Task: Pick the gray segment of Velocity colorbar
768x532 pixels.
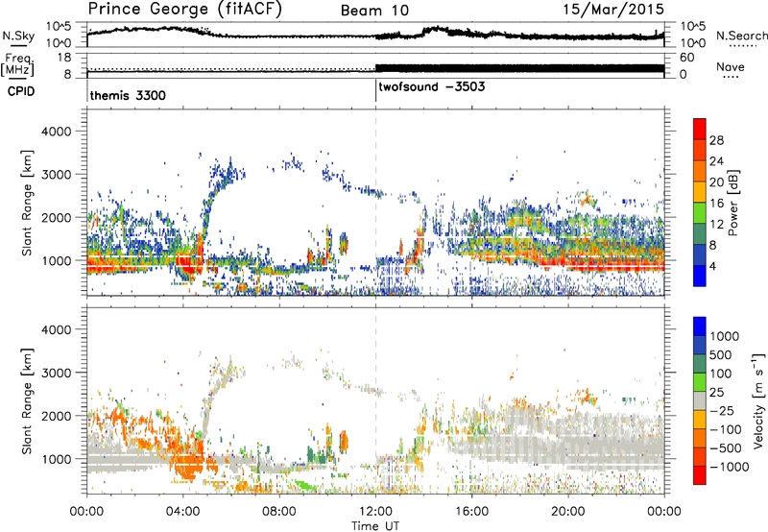Action: pos(700,400)
